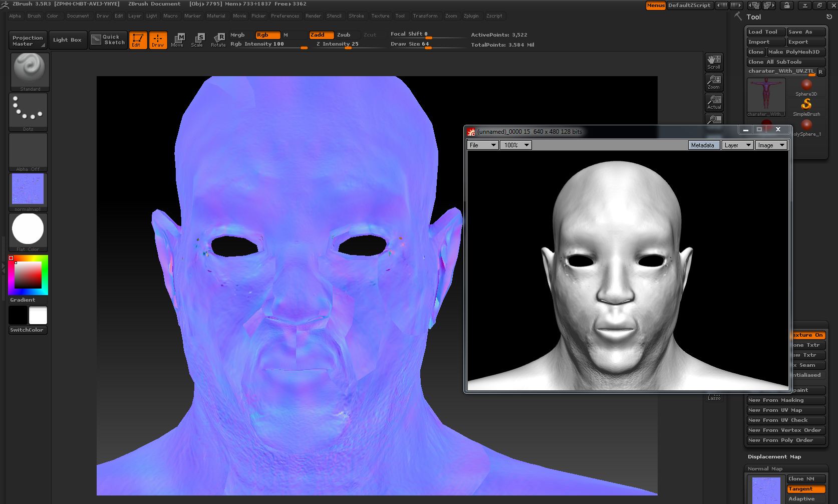This screenshot has width=838, height=504.
Task: Collapse the Normal Map section
Action: 765,469
